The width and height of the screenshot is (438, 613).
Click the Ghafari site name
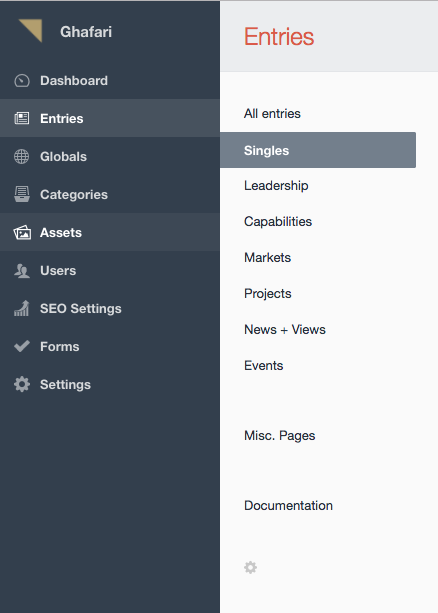click(86, 32)
